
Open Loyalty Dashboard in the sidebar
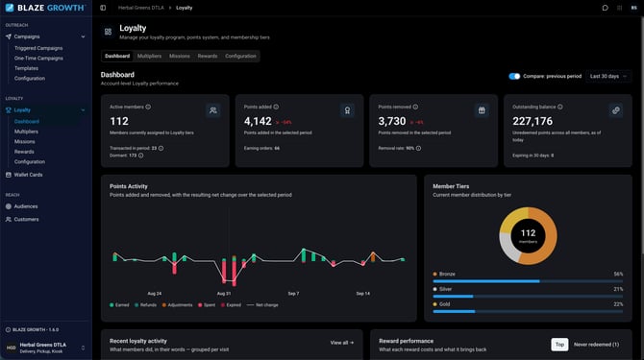(x=27, y=121)
